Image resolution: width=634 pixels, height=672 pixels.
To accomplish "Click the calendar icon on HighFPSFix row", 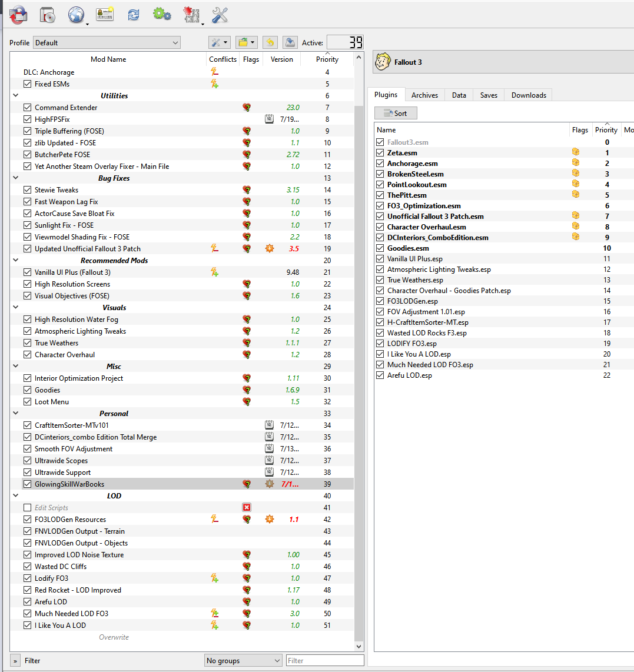I will click(269, 119).
